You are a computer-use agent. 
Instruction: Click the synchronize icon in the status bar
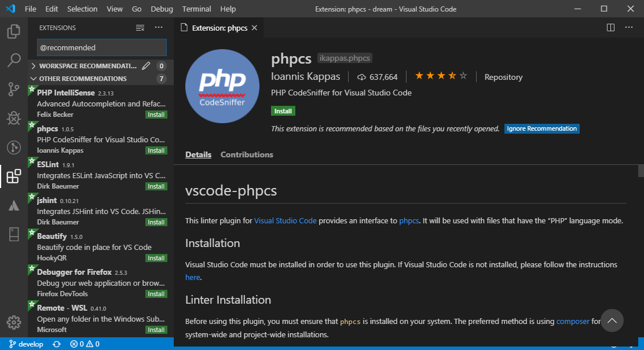pyautogui.click(x=56, y=344)
